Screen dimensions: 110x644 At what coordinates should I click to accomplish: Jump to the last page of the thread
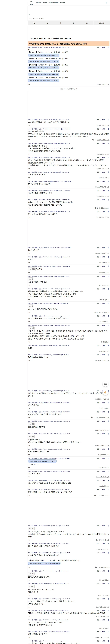(87, 23)
